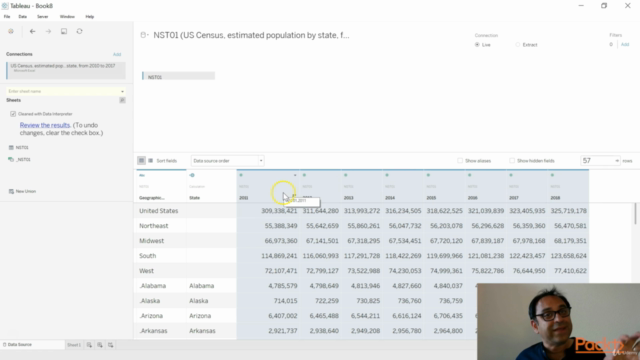Click the data type icon on 2015 column
This screenshot has width=640, height=360.
pyautogui.click(x=428, y=175)
